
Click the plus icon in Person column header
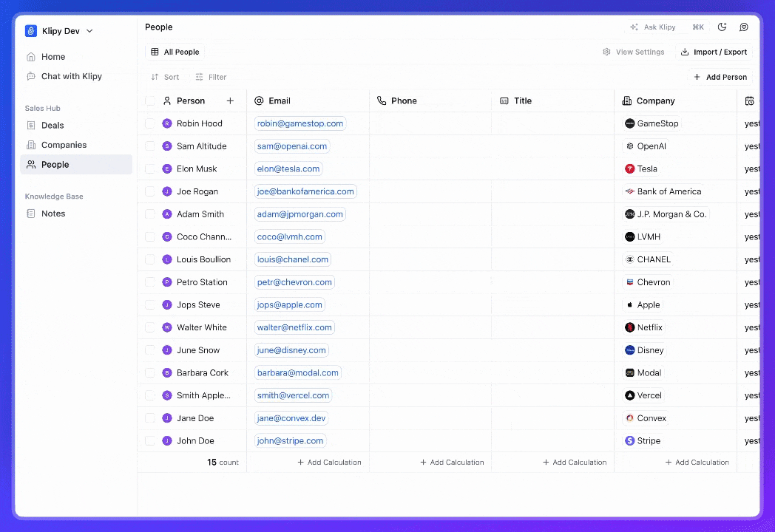click(230, 100)
